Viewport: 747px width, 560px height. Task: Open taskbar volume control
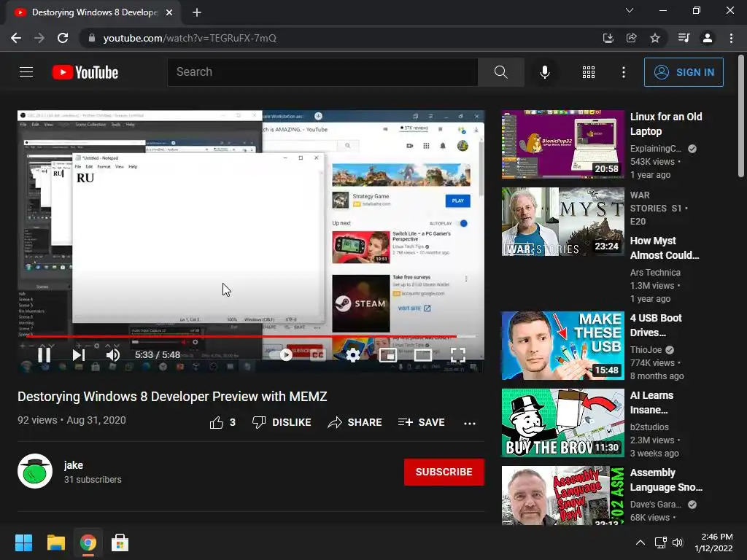click(678, 542)
